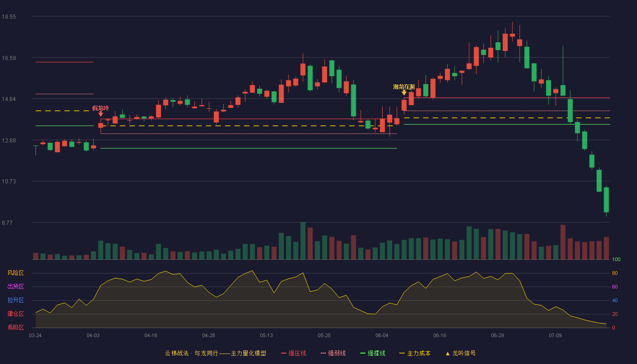Click the tallest volume bar near 05-25

pos(303,241)
